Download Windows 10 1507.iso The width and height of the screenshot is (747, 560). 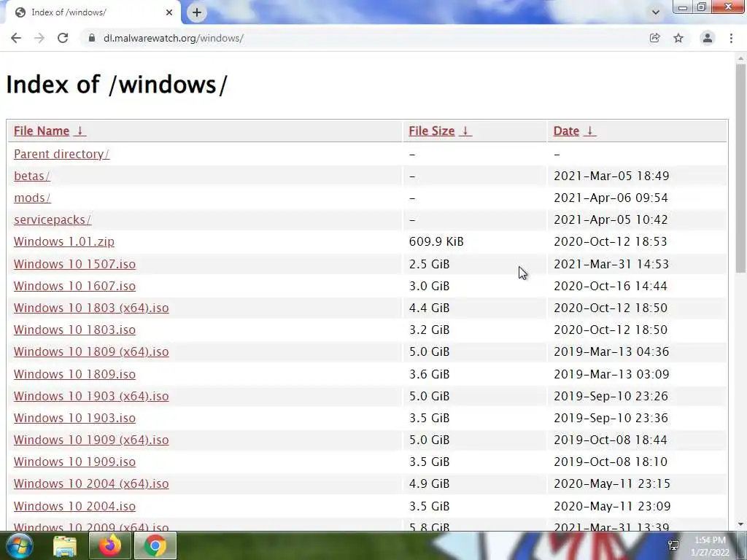pos(75,264)
